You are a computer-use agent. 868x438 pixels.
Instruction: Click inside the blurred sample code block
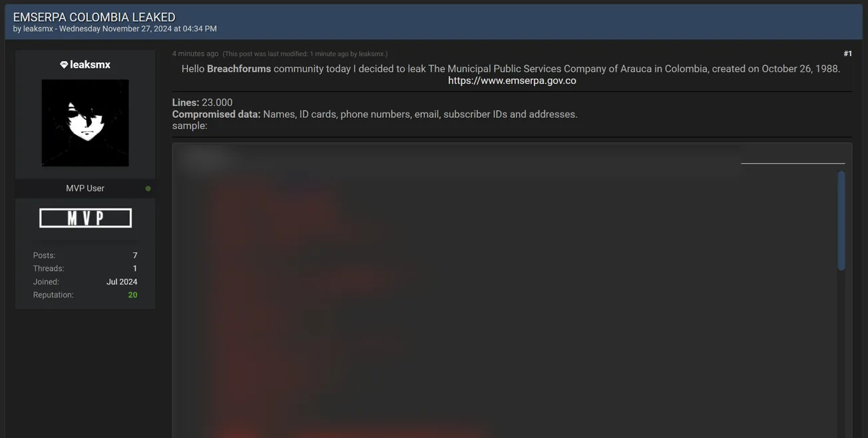[505, 300]
